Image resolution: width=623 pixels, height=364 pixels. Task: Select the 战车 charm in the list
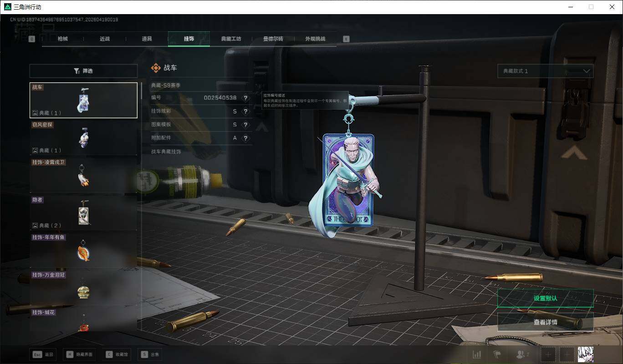point(83,100)
